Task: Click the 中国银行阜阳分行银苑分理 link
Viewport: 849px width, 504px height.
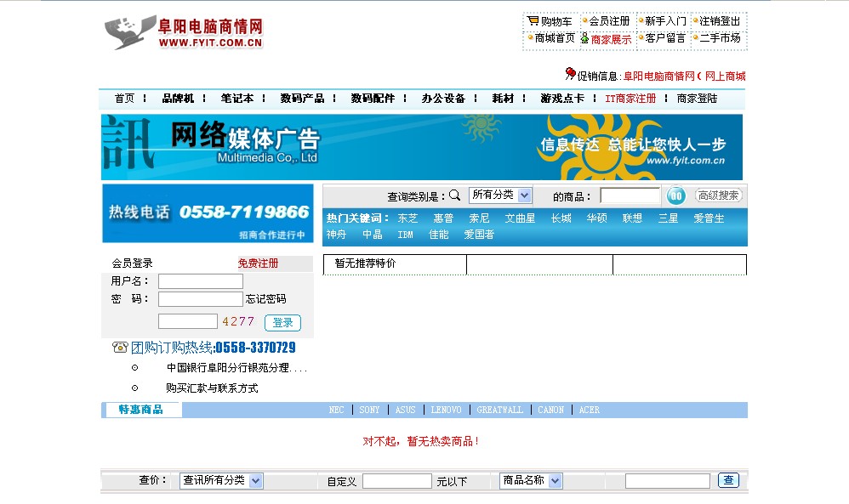Action: (236, 368)
